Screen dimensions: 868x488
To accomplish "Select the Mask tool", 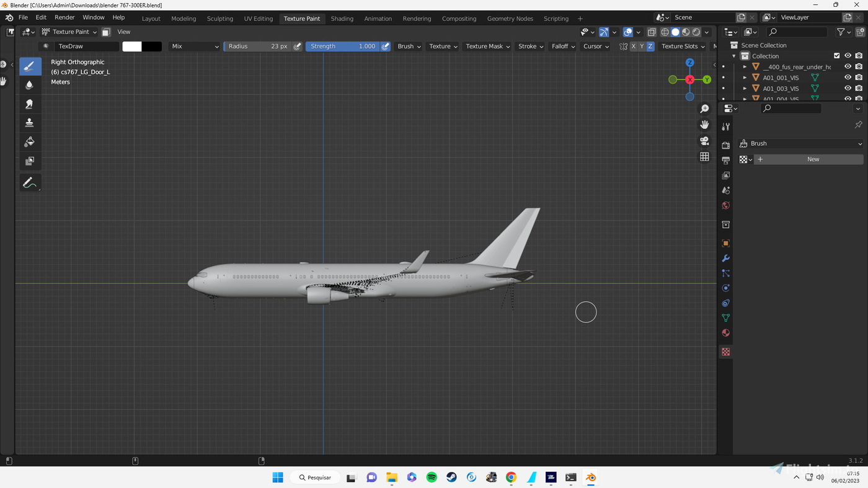I will coord(30,161).
